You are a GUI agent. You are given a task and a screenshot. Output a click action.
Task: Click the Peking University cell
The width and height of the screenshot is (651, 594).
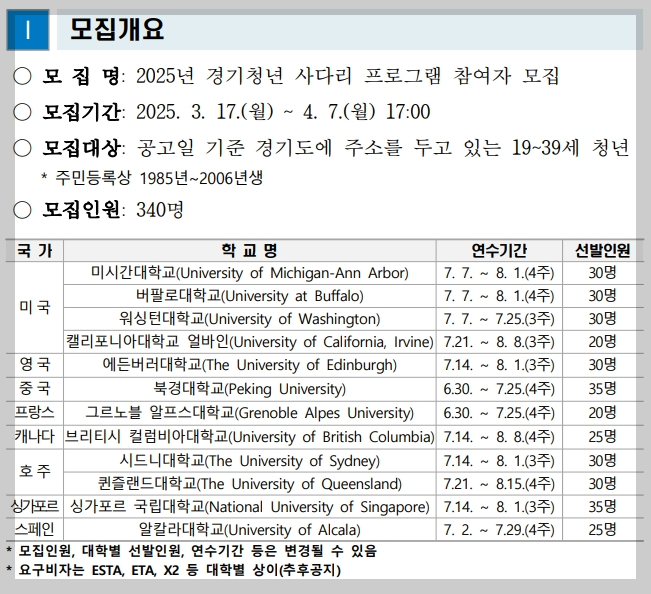[x=250, y=389]
